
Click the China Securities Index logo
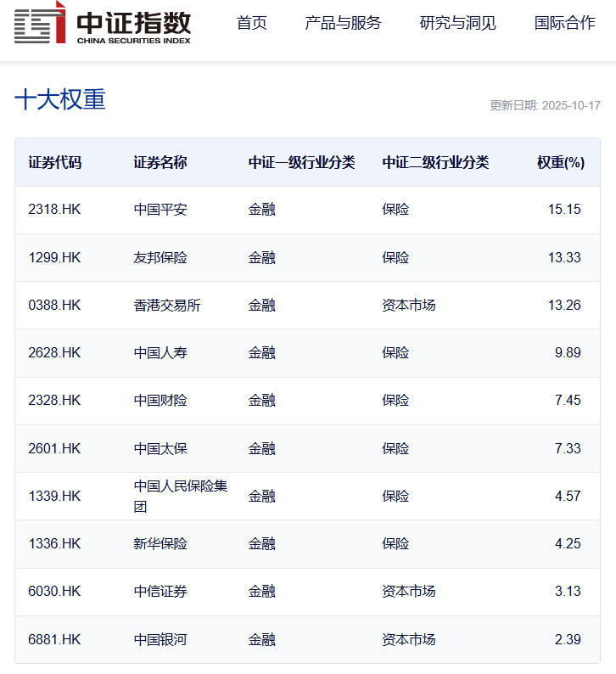click(102, 23)
